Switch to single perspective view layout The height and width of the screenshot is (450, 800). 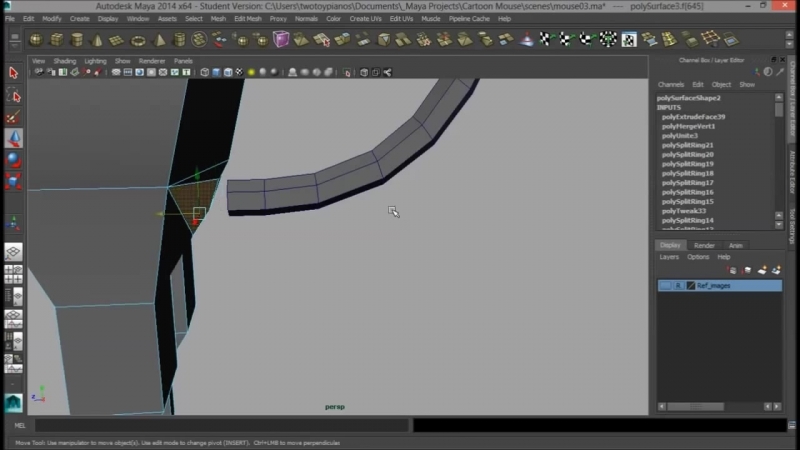[x=13, y=252]
